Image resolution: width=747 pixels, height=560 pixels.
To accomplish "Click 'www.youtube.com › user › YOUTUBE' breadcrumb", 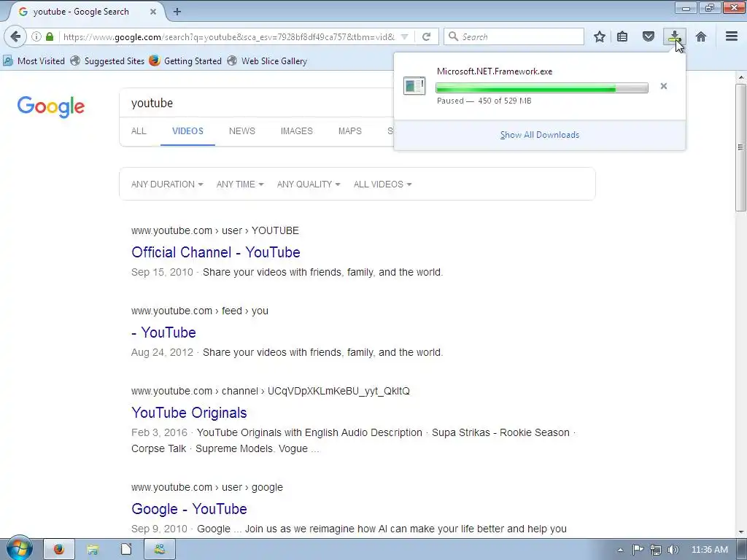I will pos(215,230).
